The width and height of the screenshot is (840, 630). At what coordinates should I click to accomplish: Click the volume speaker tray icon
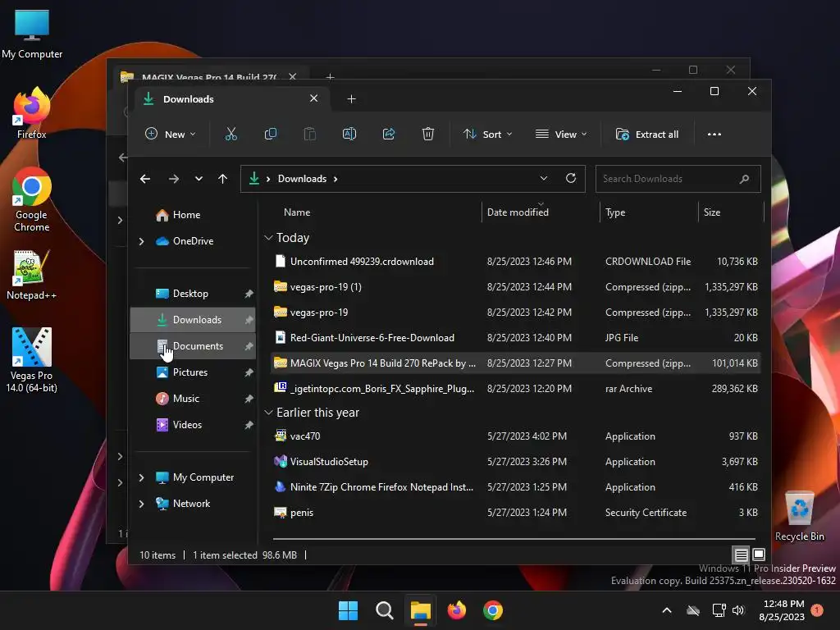(739, 610)
